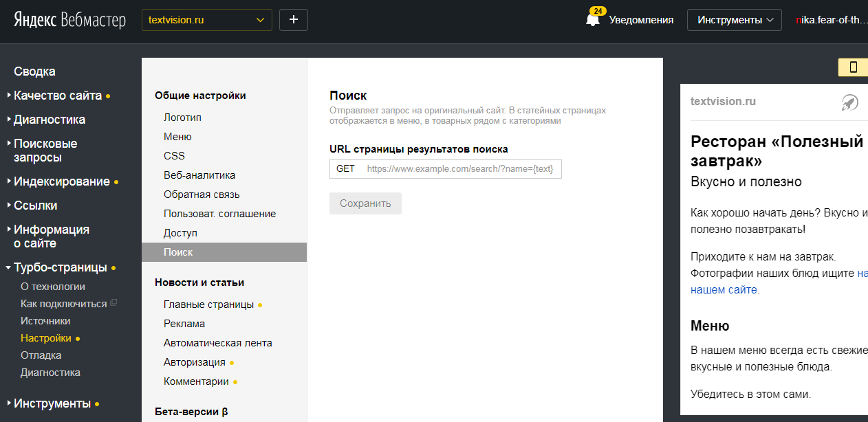
Task: Open Сводка in the left sidebar
Action: coord(34,71)
